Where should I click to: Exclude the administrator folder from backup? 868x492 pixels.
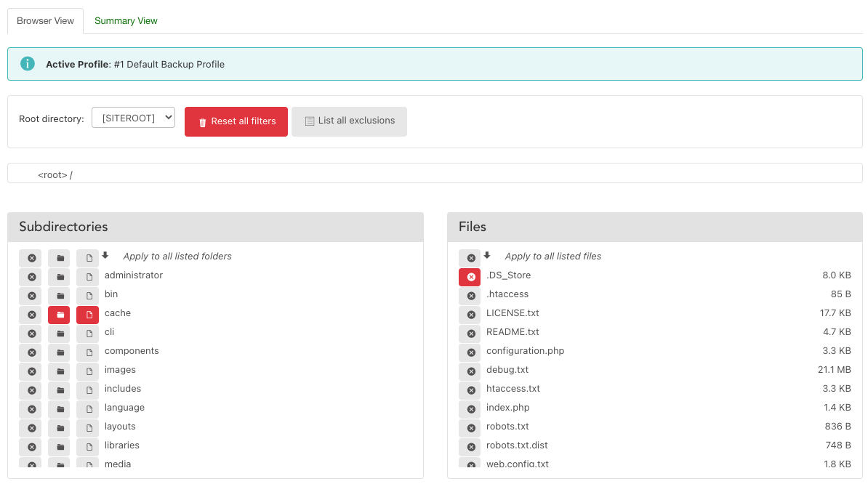[31, 277]
